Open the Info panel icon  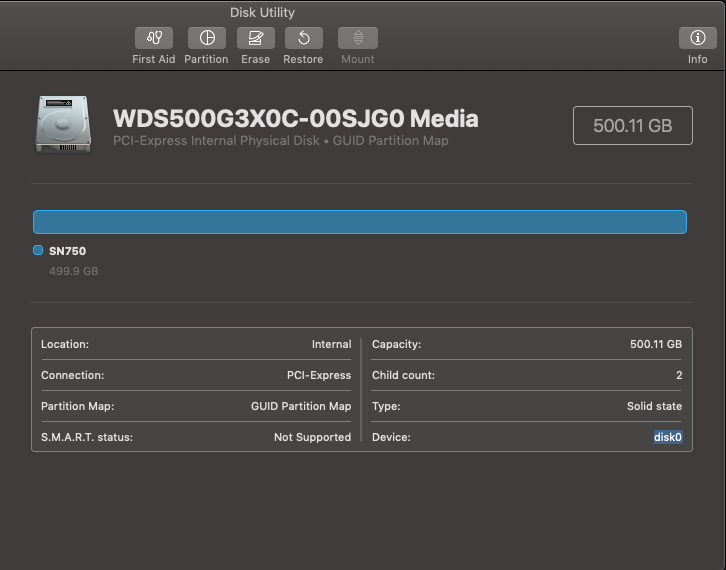697,38
